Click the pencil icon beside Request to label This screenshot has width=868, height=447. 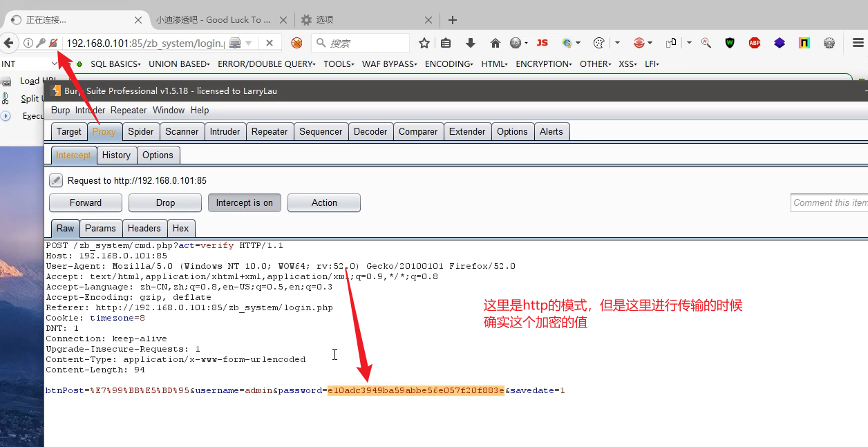coord(56,180)
